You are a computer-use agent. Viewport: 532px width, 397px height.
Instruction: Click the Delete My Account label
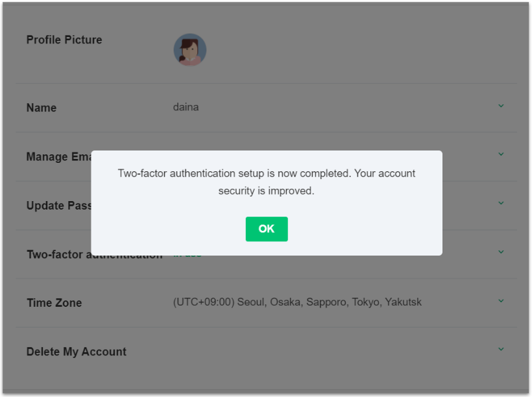tap(77, 352)
